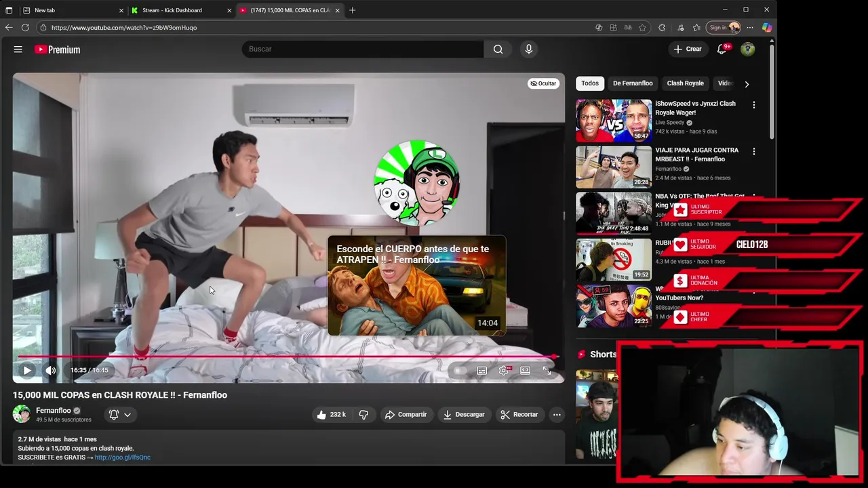Reload the page with refresh icon
This screenshot has height=488, width=868.
point(25,28)
